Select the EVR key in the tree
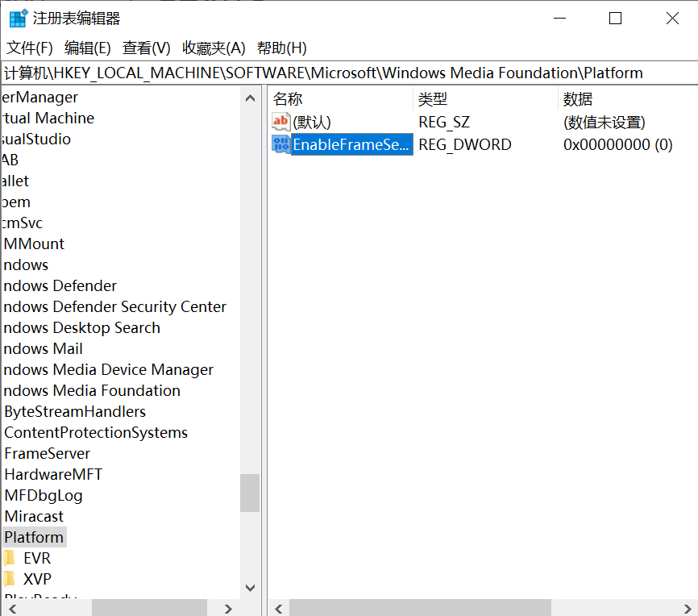The width and height of the screenshot is (698, 616). (x=37, y=558)
